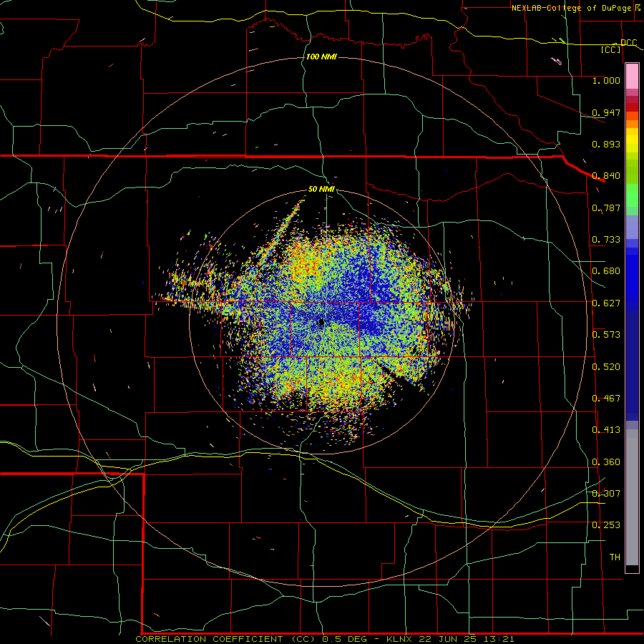Click the 0.787 legend value
The height and width of the screenshot is (644, 644).
[606, 208]
